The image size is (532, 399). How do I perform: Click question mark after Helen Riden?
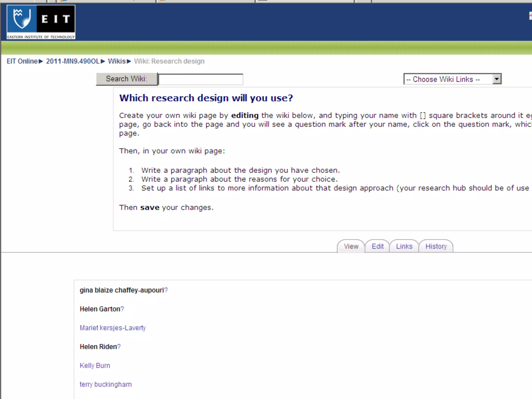click(119, 347)
